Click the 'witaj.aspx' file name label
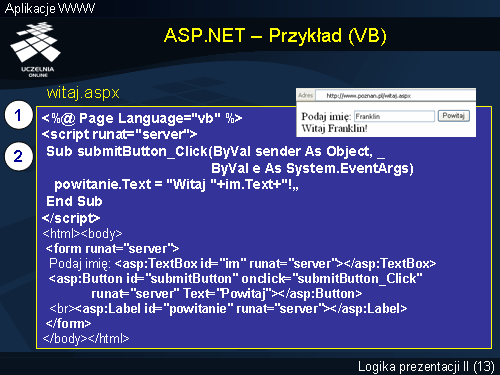This screenshot has width=500, height=375. tap(83, 93)
